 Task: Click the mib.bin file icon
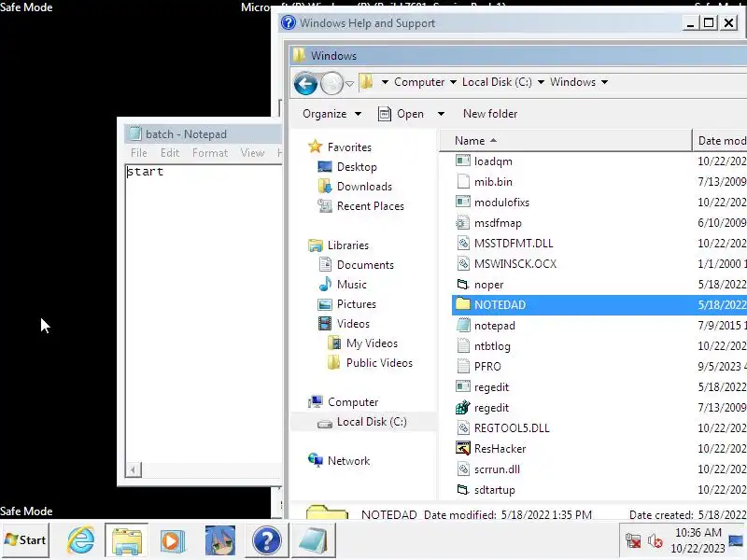462,181
